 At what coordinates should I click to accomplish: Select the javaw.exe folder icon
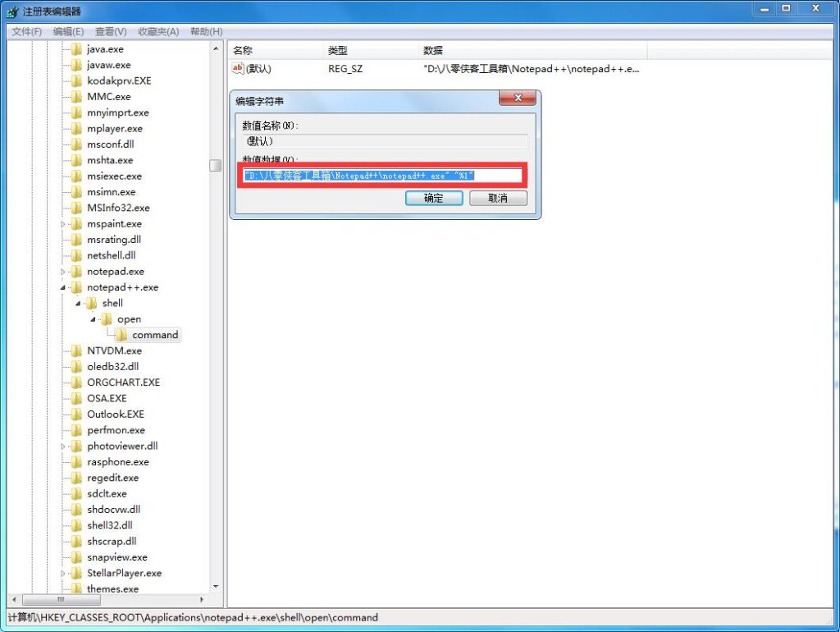(76, 65)
